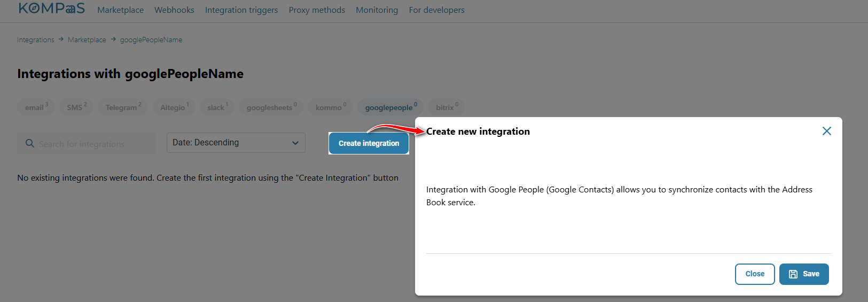Click the magnifier icon in the search field
Screen dimensions: 868x302
pos(30,143)
